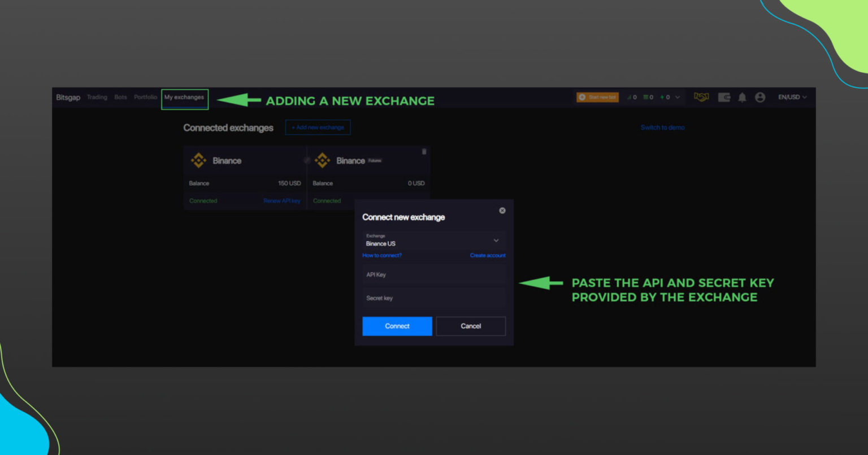Click the Bitsgap logo

67,97
